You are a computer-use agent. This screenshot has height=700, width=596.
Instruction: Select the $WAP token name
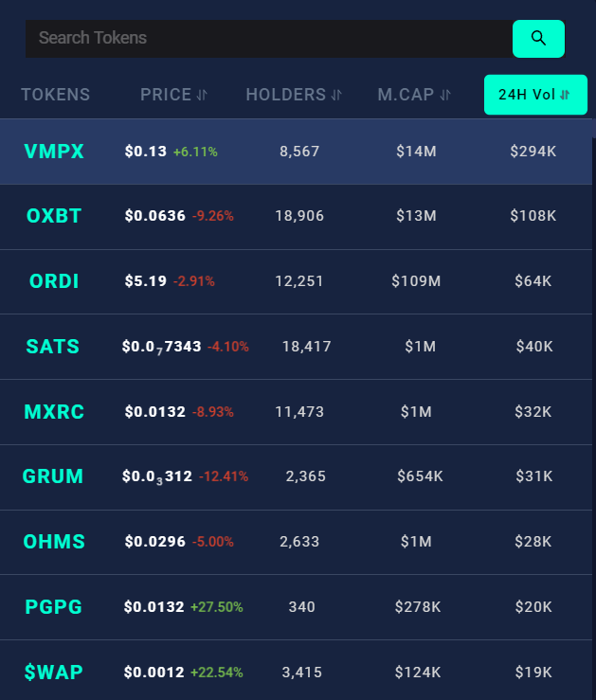(x=54, y=672)
